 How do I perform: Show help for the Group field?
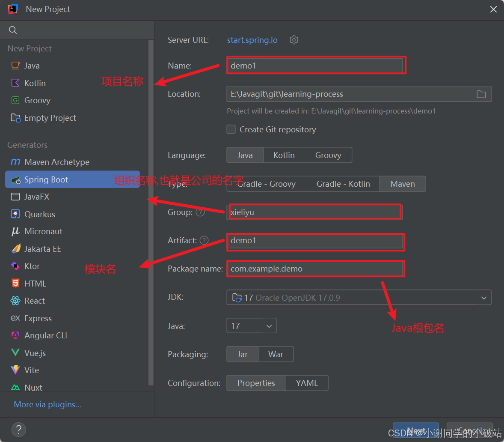[x=200, y=212]
